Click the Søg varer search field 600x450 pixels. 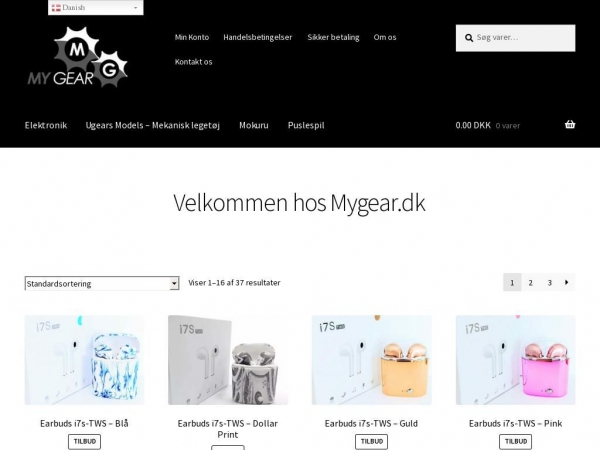point(515,38)
